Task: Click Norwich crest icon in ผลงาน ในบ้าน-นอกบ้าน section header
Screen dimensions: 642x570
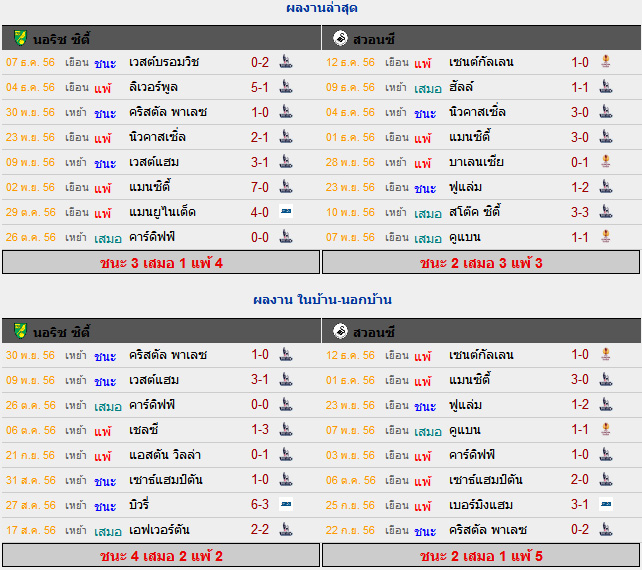Action: (x=20, y=331)
